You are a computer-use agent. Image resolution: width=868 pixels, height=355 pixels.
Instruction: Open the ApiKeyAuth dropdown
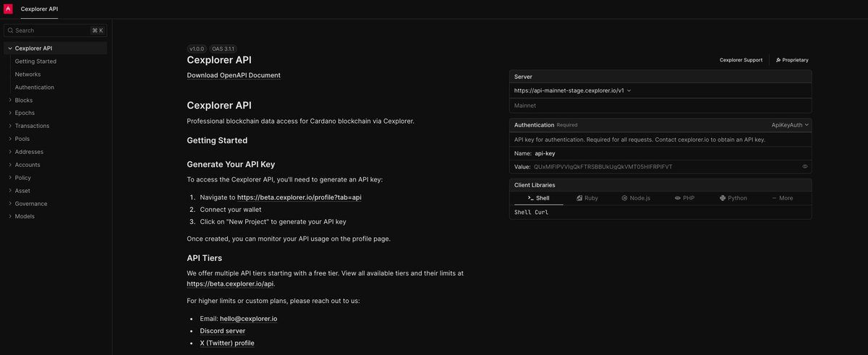pyautogui.click(x=790, y=124)
